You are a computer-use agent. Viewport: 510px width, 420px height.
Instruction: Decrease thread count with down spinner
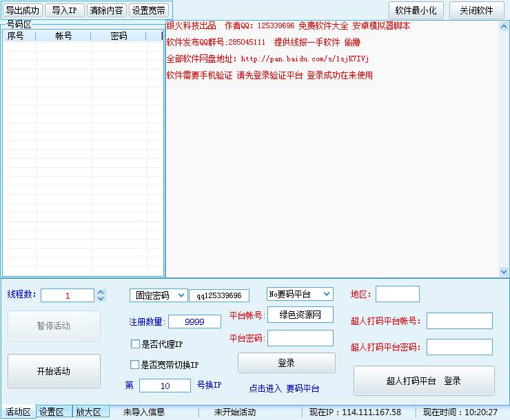[101, 299]
